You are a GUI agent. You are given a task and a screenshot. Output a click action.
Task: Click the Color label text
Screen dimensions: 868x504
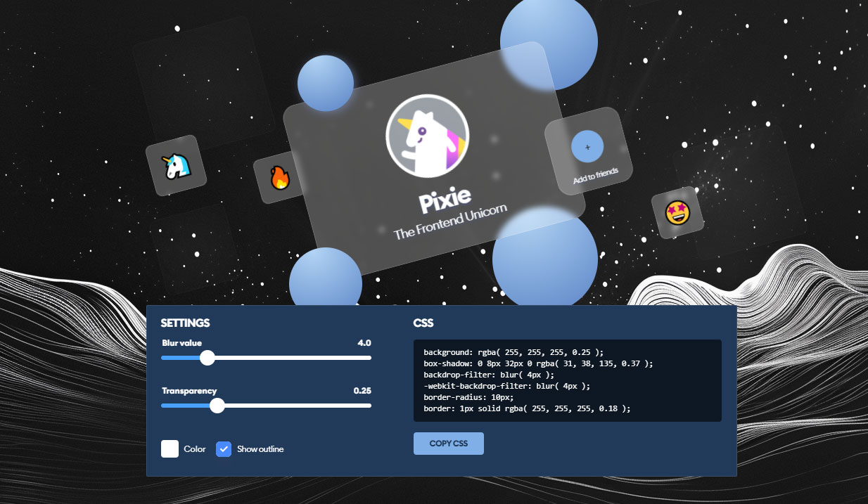click(x=195, y=448)
